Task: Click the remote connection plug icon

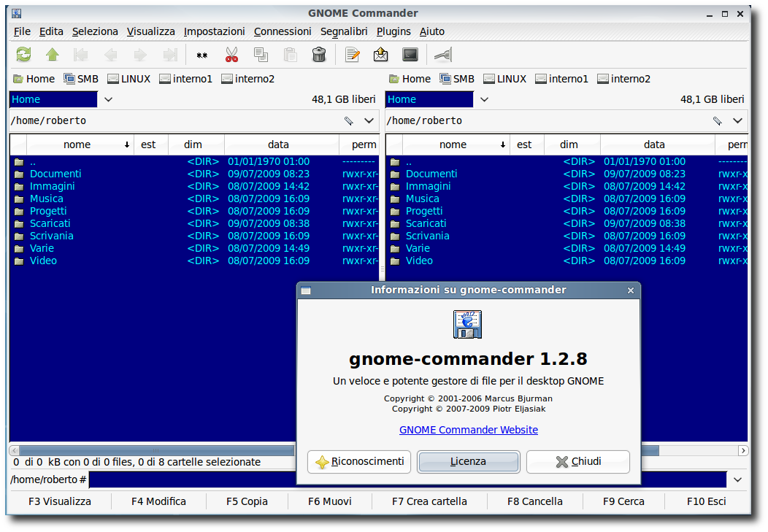Action: point(443,54)
